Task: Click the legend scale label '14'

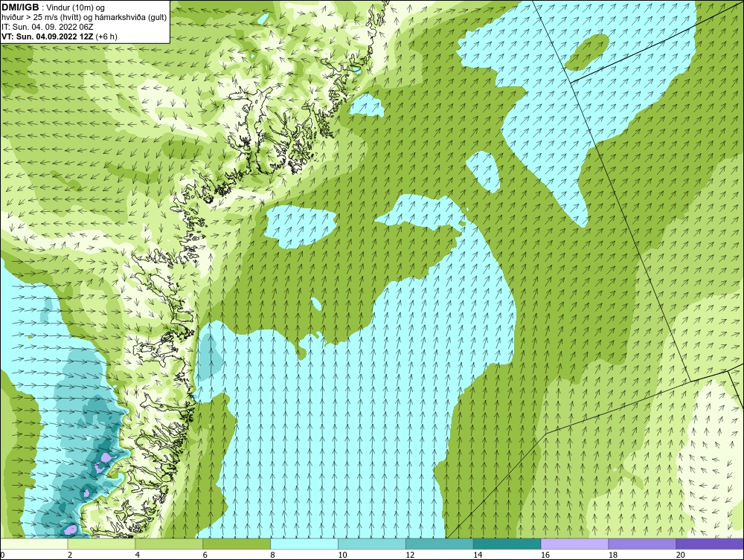Action: click(478, 555)
